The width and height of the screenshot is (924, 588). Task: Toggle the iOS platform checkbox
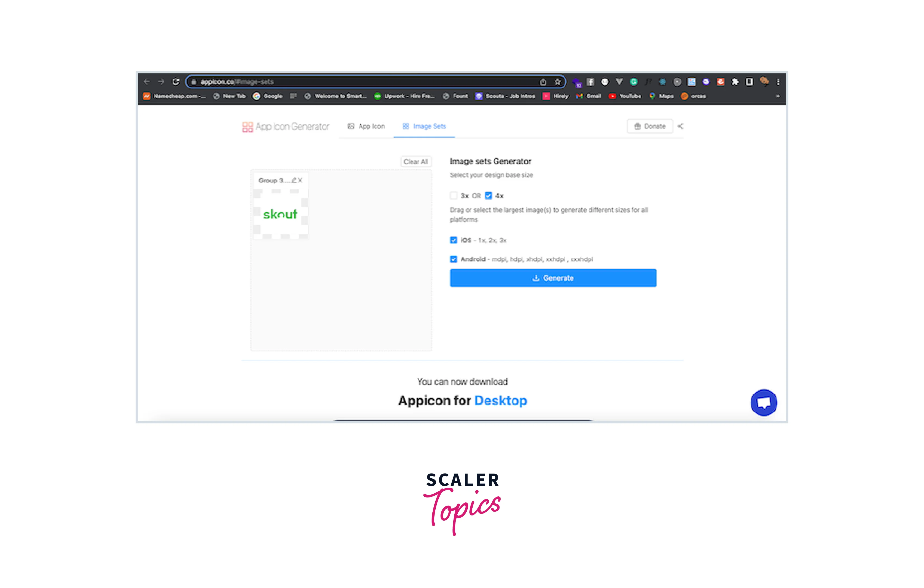point(454,240)
